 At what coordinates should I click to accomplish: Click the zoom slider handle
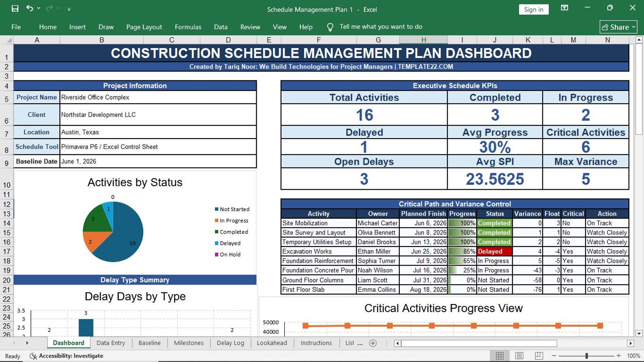point(586,356)
